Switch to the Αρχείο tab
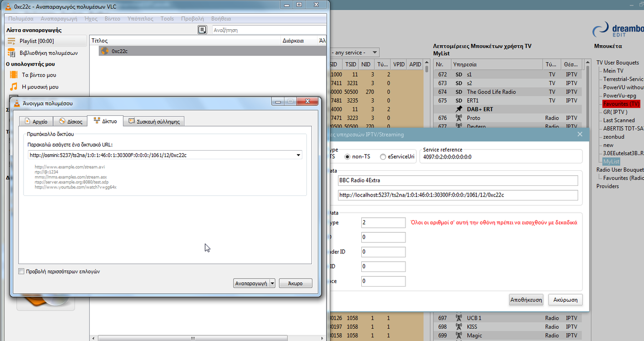 pos(36,121)
